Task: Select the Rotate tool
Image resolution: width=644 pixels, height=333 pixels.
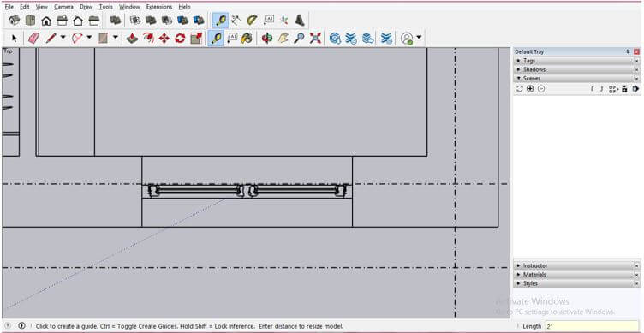Action: click(180, 39)
